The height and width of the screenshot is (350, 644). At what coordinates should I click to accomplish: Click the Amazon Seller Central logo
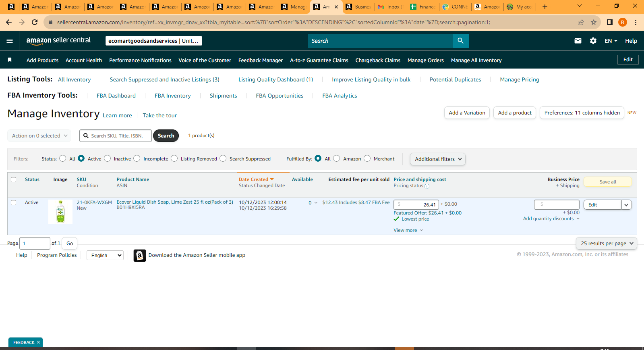58,41
